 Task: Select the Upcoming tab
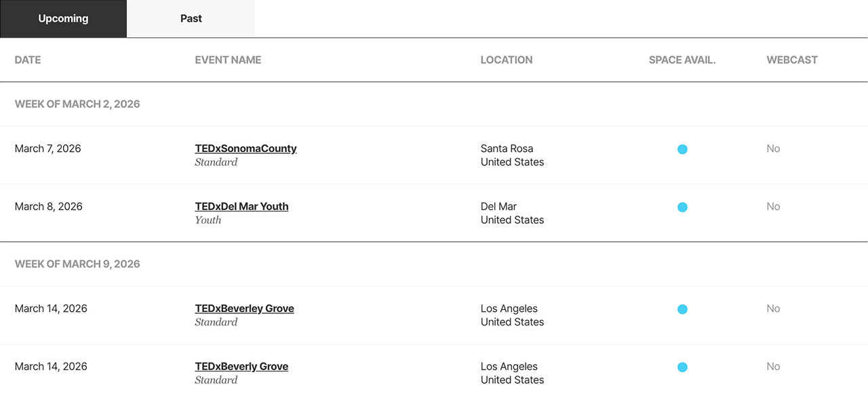pyautogui.click(x=63, y=18)
